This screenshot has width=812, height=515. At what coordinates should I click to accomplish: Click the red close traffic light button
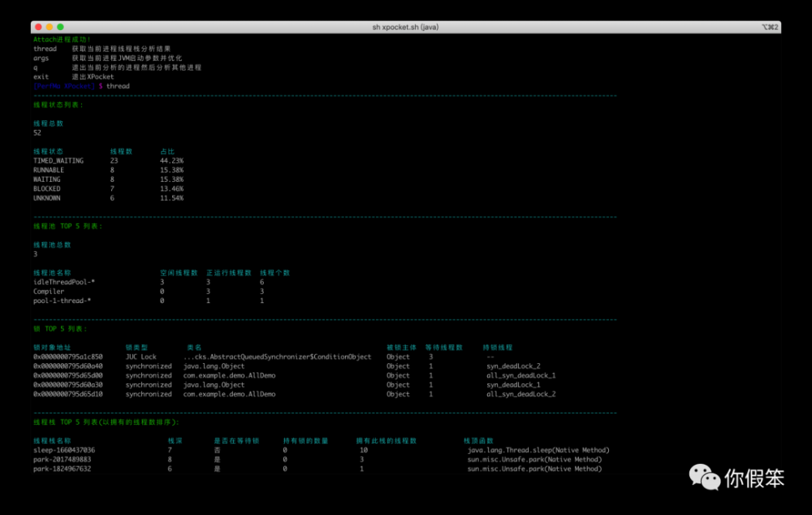[x=39, y=26]
